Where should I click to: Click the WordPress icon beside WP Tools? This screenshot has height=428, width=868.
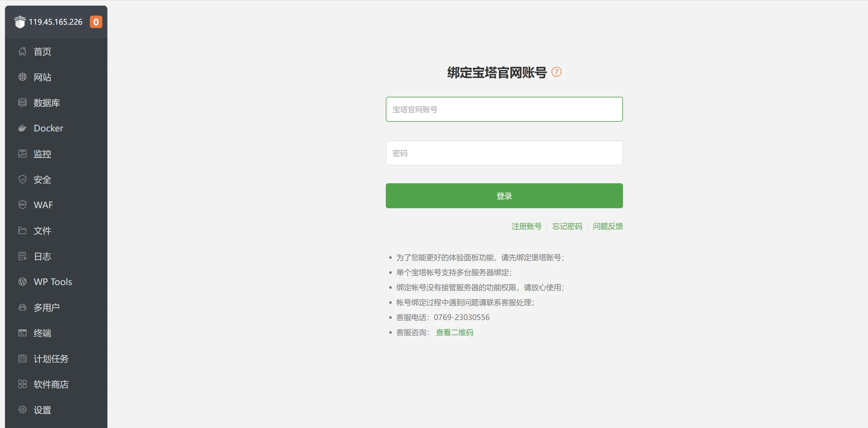22,282
